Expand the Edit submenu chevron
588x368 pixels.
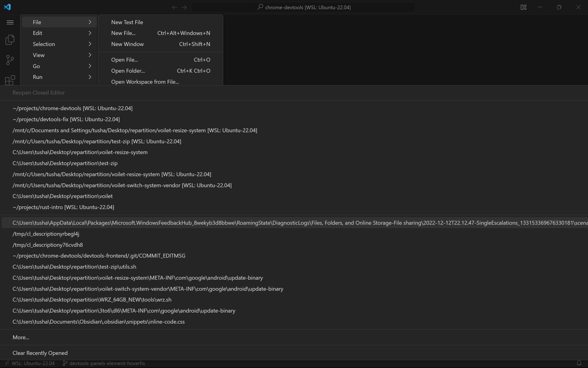(90, 33)
